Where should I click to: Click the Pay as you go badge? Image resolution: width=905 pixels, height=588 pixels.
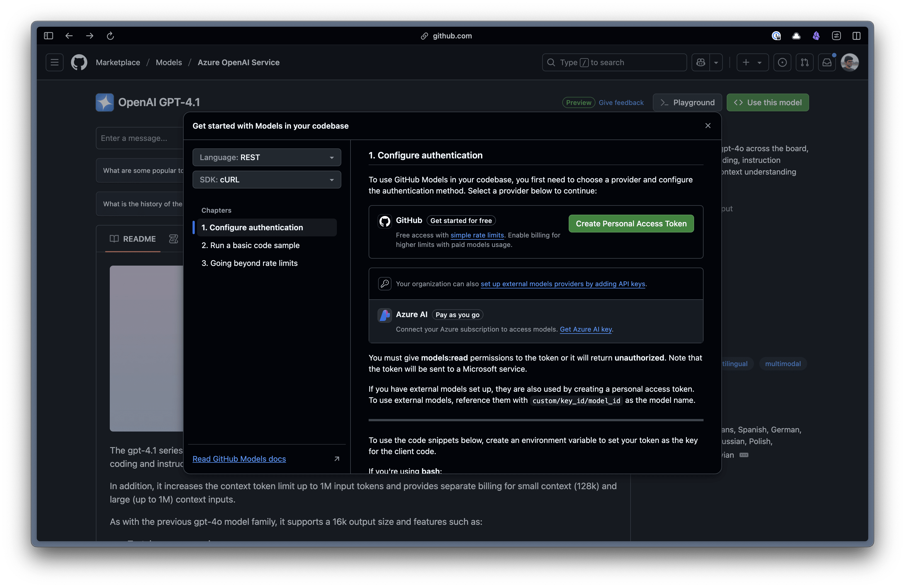(x=458, y=315)
